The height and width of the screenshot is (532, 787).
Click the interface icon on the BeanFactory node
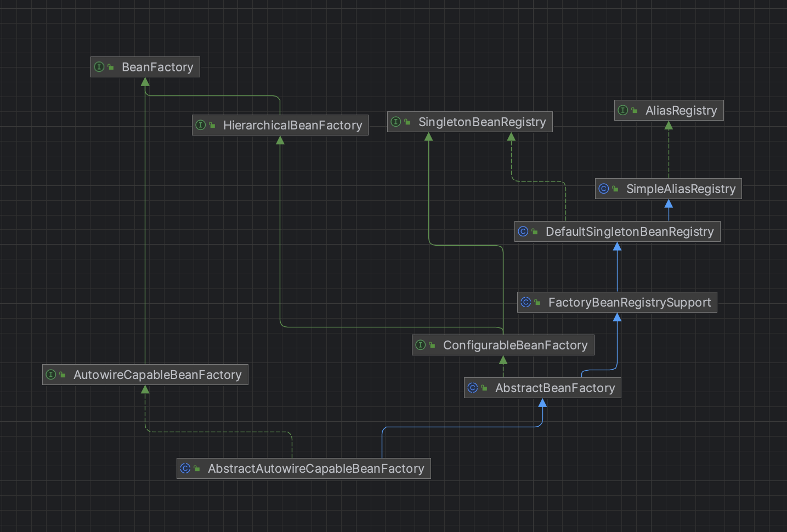99,67
